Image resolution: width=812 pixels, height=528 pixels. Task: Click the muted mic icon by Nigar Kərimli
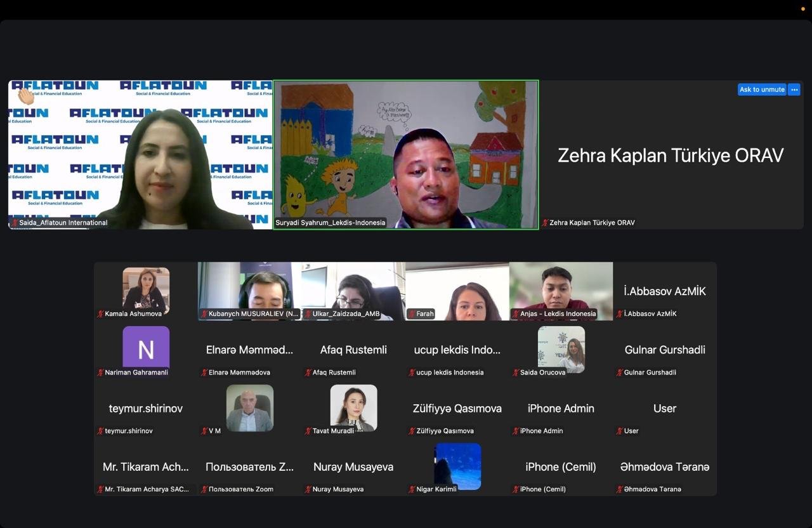412,489
